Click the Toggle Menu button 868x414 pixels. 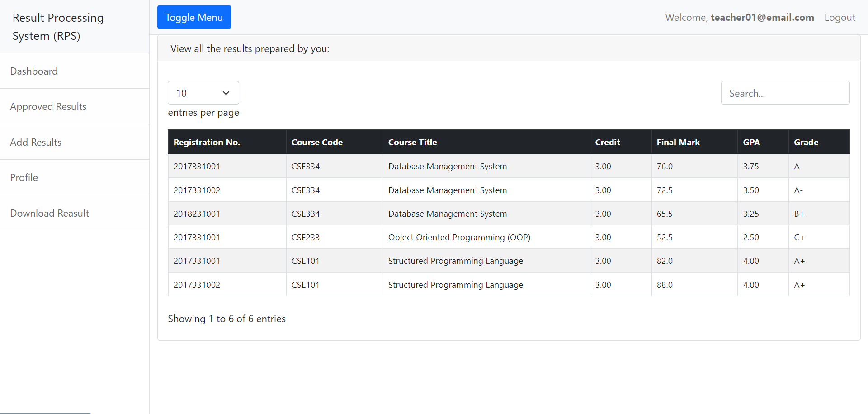pos(194,17)
